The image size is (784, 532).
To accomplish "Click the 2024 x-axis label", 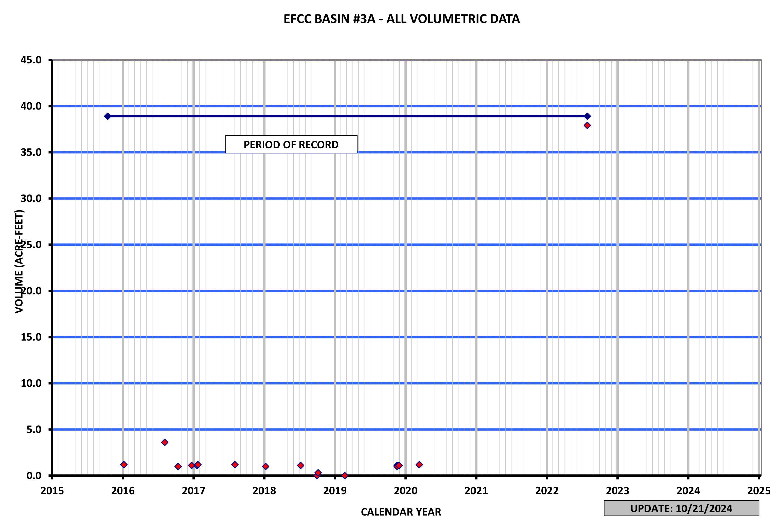I will 688,490.
